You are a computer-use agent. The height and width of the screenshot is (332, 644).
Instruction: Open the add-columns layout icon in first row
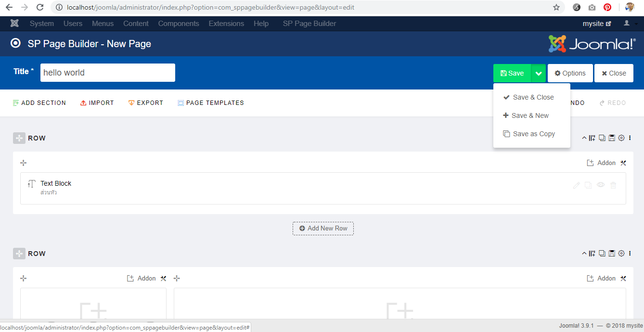(592, 138)
